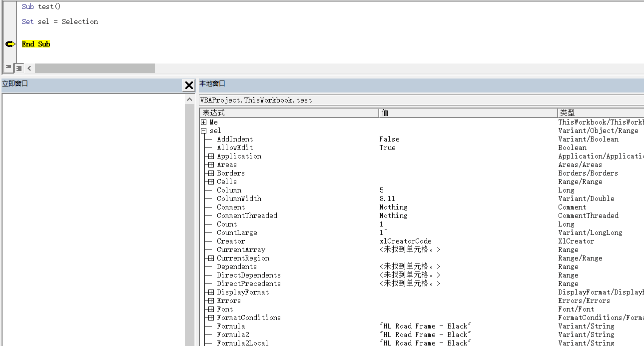Viewport: 644px width, 346px height.
Task: Select the DirectDependents row in locals
Action: tap(422, 275)
